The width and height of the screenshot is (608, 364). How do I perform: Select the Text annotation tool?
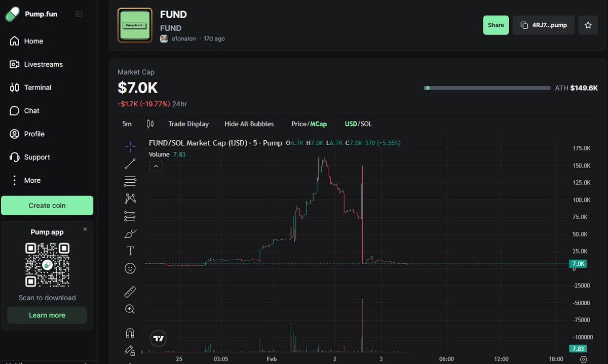(130, 251)
